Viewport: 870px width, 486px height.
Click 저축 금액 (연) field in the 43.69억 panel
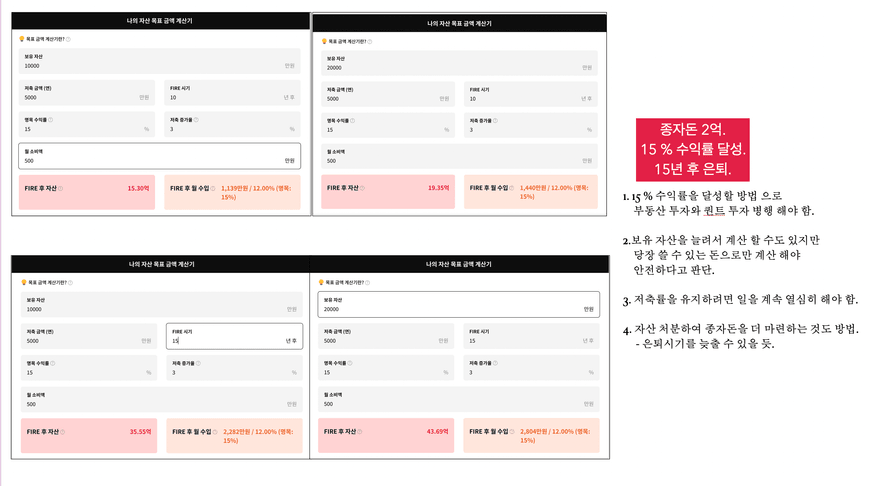pyautogui.click(x=386, y=336)
